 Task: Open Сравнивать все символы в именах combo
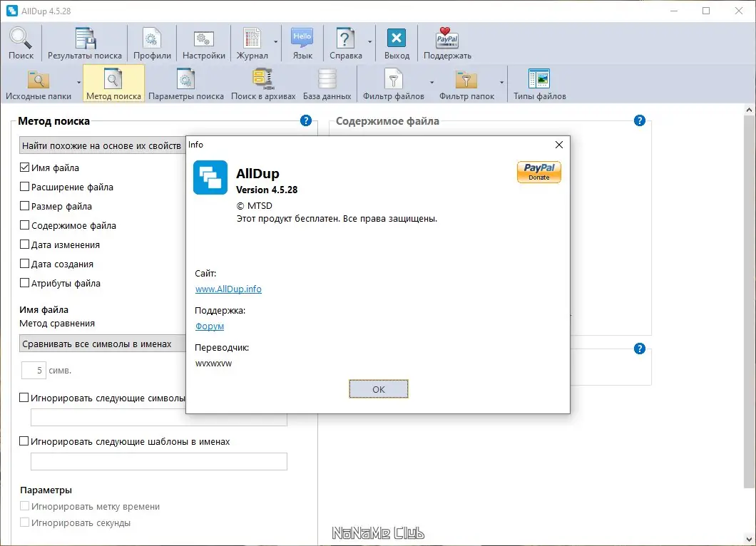tap(103, 344)
